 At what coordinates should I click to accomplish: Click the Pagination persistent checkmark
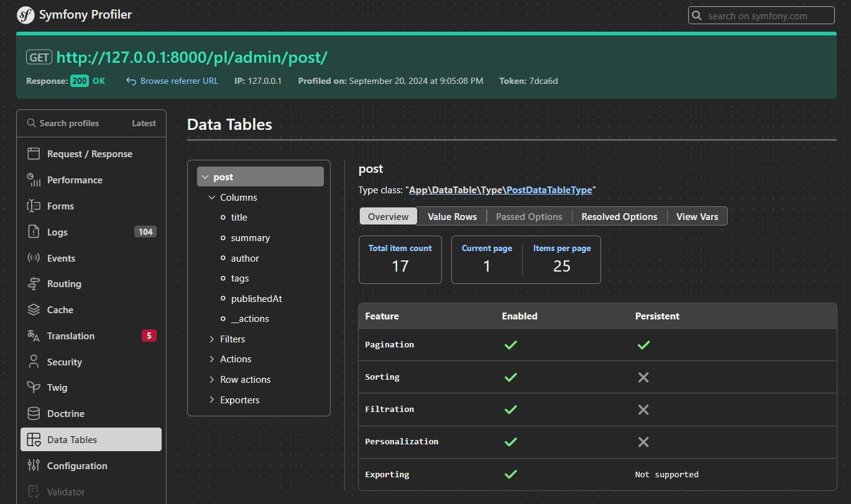[644, 345]
